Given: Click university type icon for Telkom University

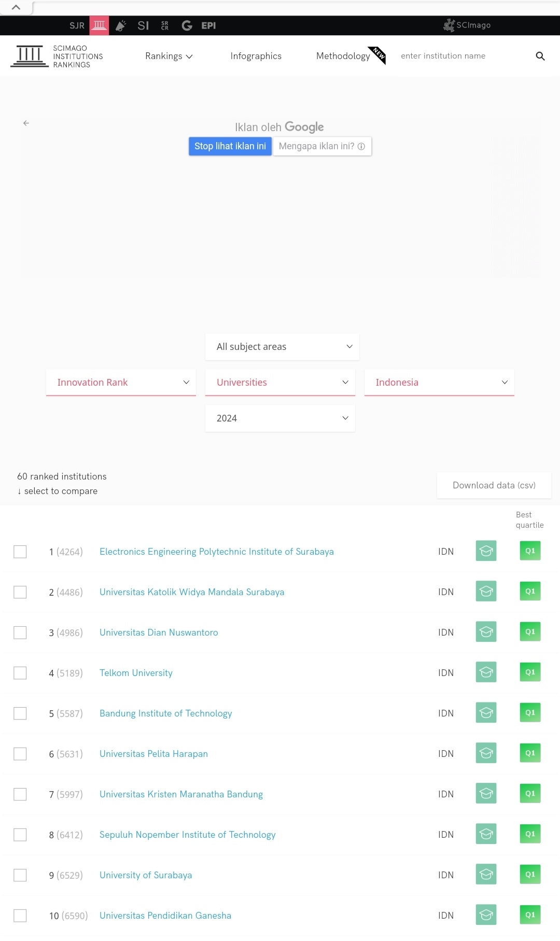Looking at the screenshot, I should 486,672.
